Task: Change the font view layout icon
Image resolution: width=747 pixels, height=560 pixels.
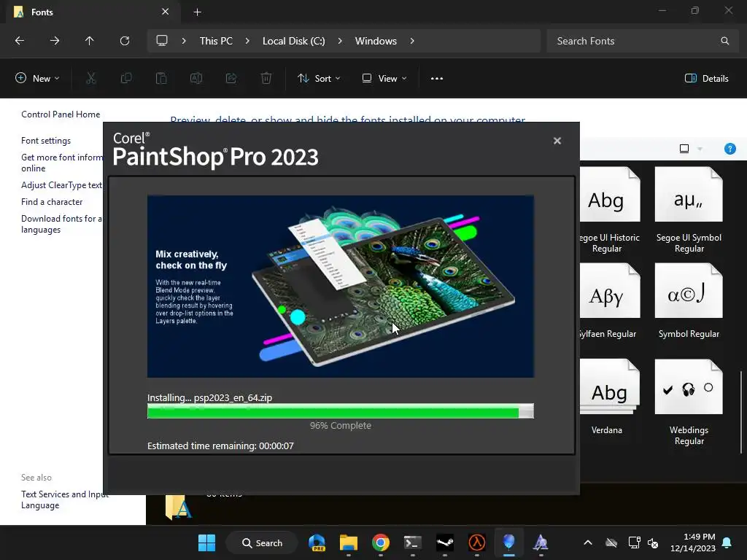Action: pos(684,149)
